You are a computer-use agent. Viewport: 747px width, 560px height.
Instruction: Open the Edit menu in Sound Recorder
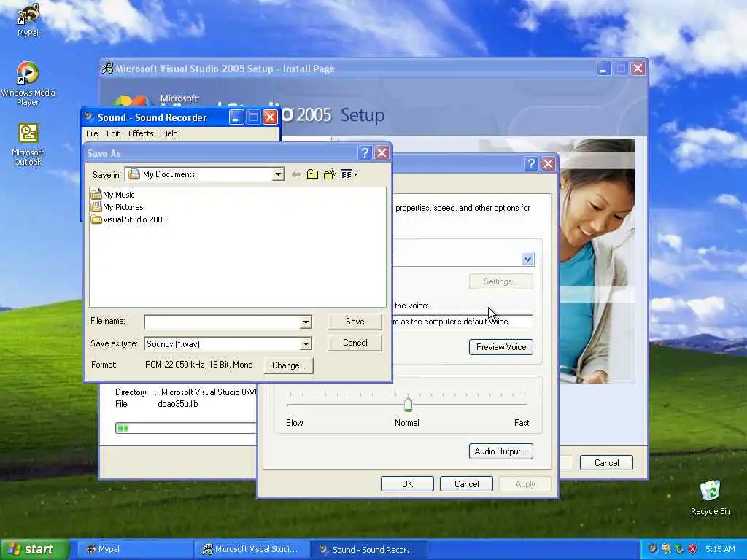tap(113, 134)
